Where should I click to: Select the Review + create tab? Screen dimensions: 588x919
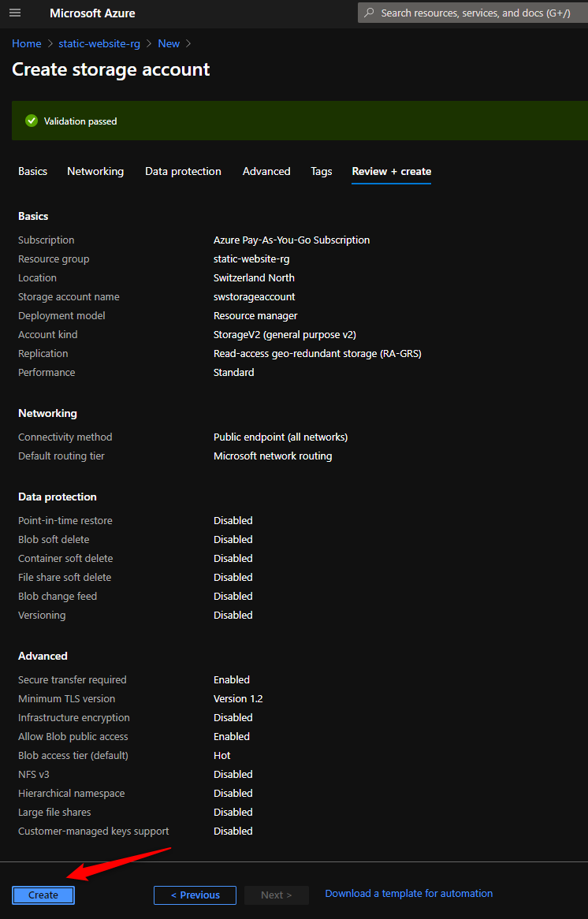coord(392,171)
